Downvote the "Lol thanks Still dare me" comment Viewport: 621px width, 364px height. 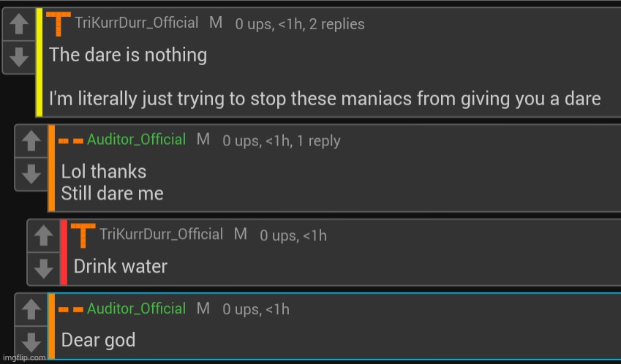tap(31, 174)
